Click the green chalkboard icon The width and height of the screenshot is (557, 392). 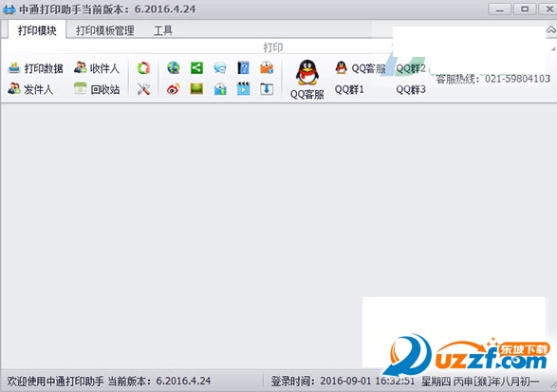point(196,89)
